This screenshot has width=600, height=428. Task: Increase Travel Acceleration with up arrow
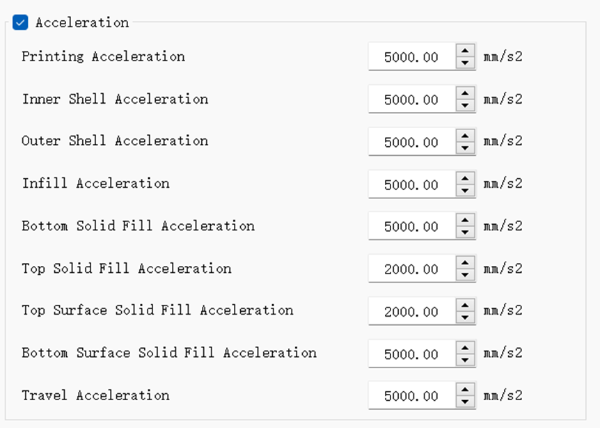pos(465,389)
